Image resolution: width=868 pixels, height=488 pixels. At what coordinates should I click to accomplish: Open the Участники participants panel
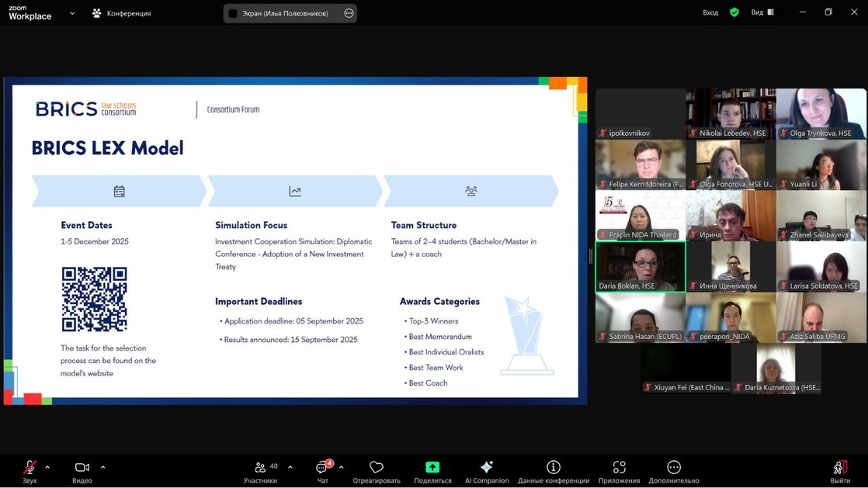[260, 472]
